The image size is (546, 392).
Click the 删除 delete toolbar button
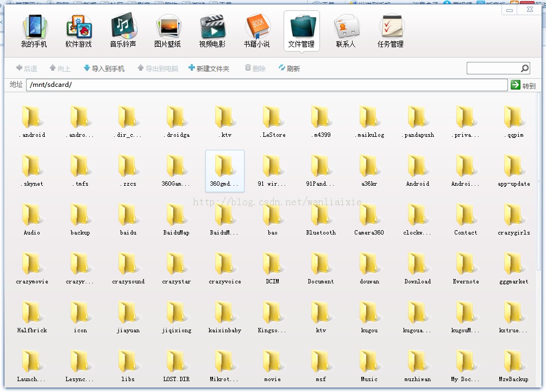tap(255, 68)
